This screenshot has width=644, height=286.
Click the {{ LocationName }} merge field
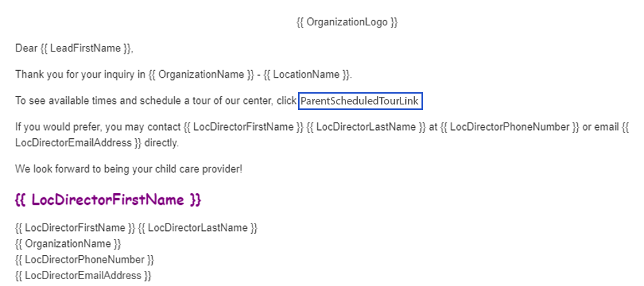307,75
